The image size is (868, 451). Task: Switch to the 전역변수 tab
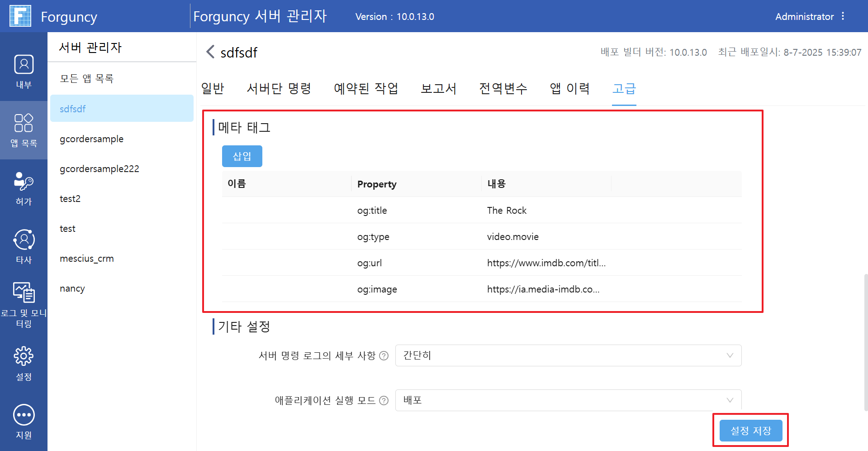(503, 88)
